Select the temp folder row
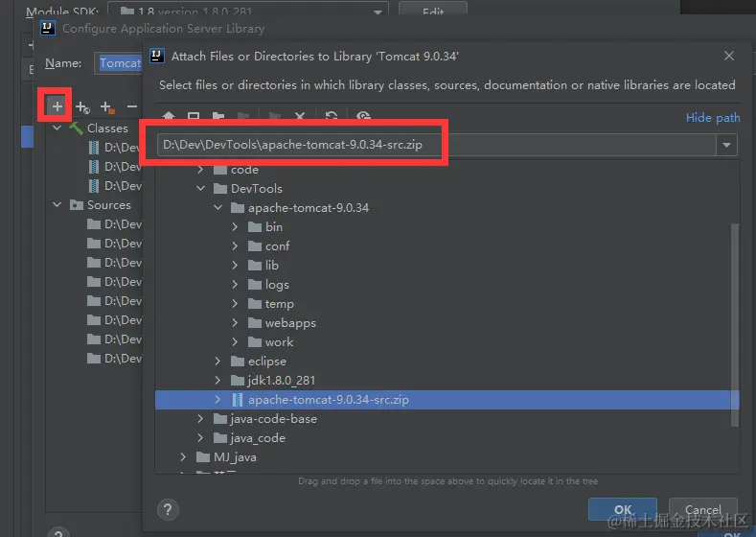This screenshot has height=537, width=756. [447, 303]
